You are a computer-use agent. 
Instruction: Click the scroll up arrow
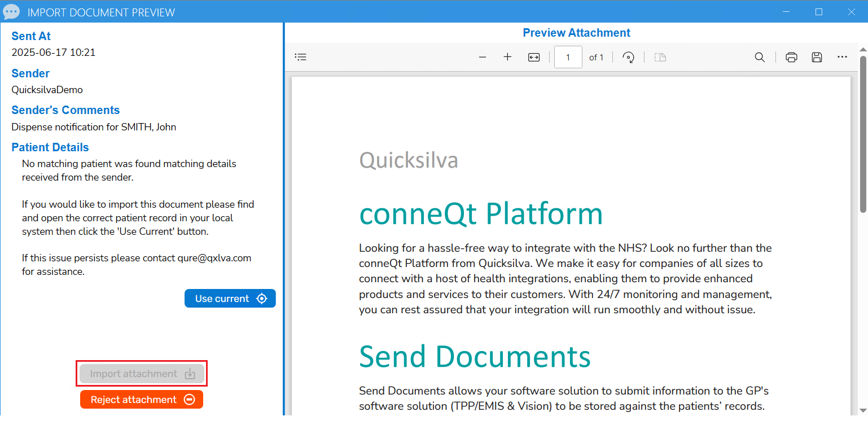pyautogui.click(x=863, y=50)
